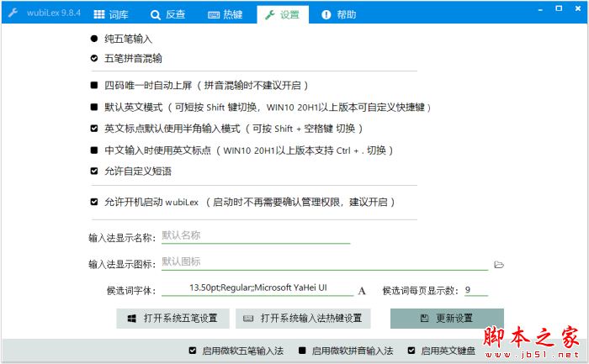
Task: Click the 候选词字体 font value field
Action: point(257,288)
